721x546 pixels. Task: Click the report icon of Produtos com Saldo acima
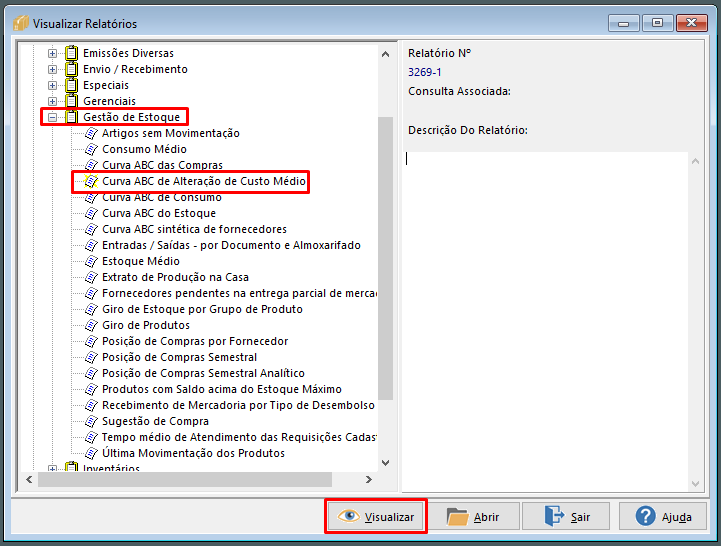92,389
